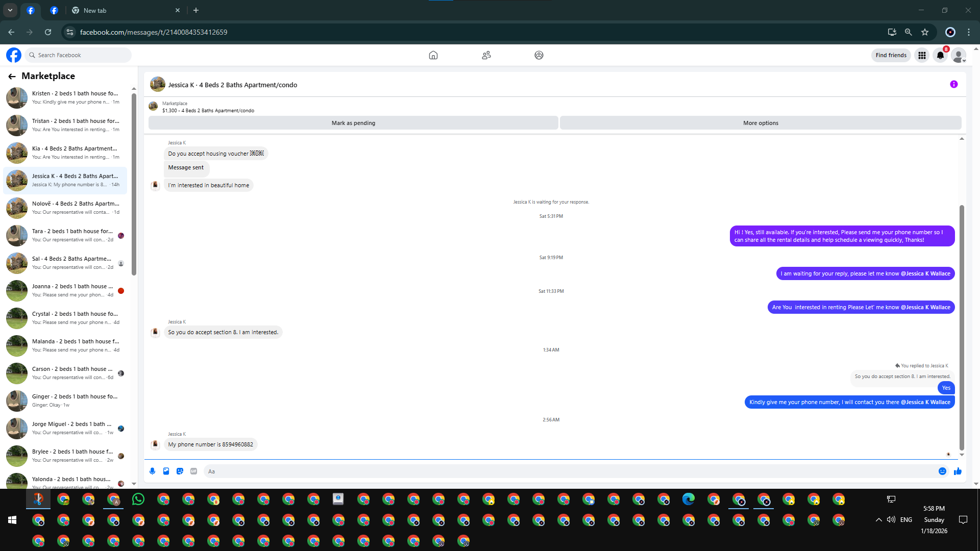The width and height of the screenshot is (980, 551).
Task: Open the Find friends button
Action: [x=891, y=55]
